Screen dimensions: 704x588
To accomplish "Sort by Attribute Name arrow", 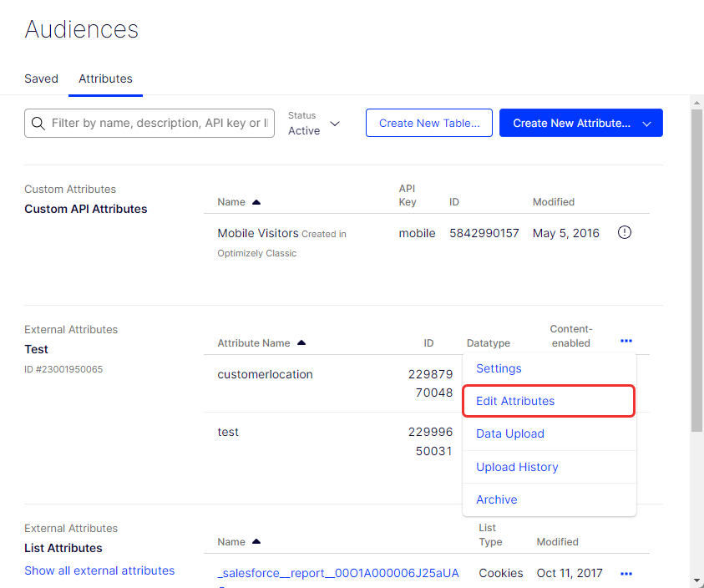I will coord(301,343).
